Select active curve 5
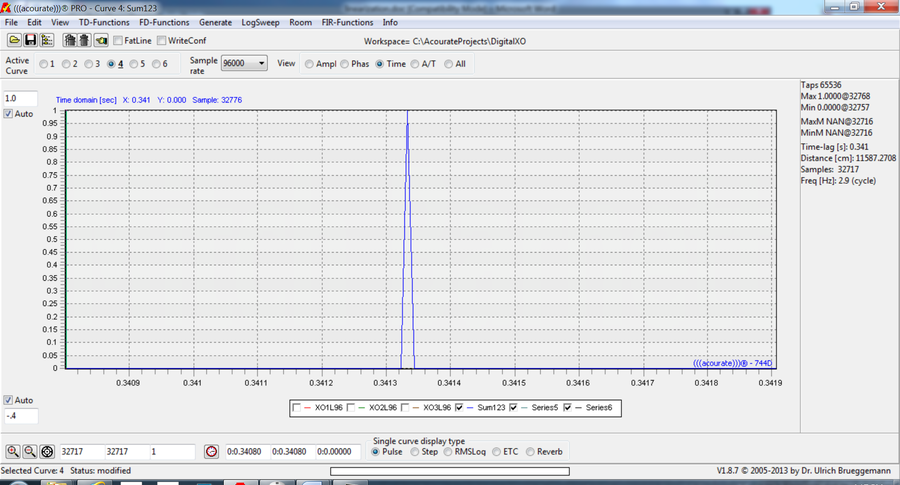Screen dimensions: 900x485 pos(134,64)
